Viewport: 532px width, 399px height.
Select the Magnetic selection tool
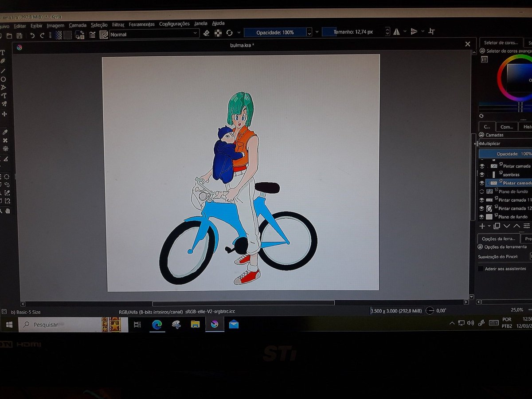click(x=7, y=201)
